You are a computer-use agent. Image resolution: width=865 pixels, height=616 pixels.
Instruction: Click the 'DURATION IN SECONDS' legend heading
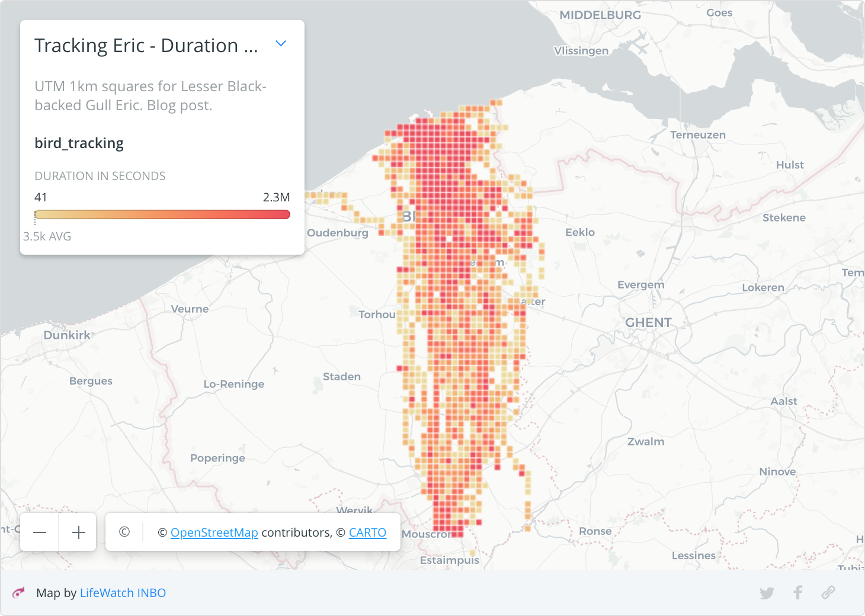[100, 176]
